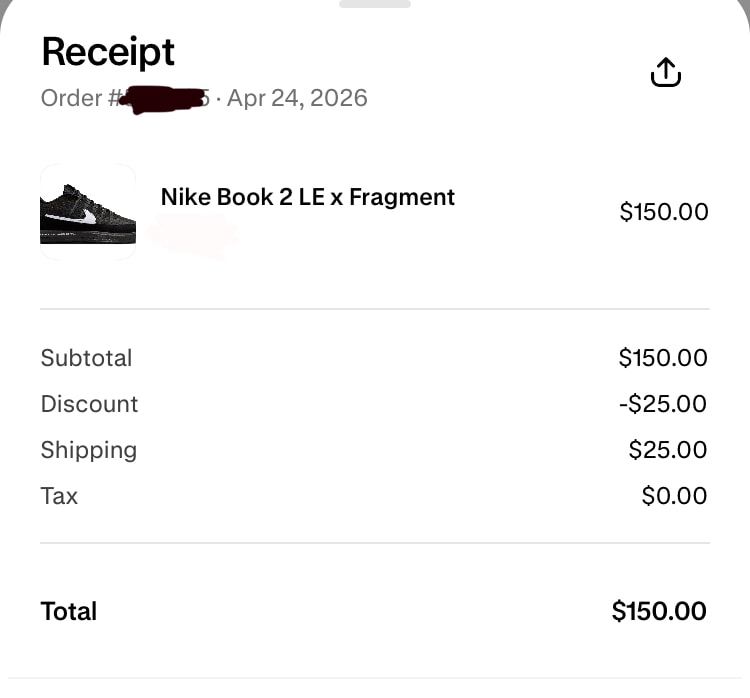
Task: Select the bold Total label
Action: 69,611
